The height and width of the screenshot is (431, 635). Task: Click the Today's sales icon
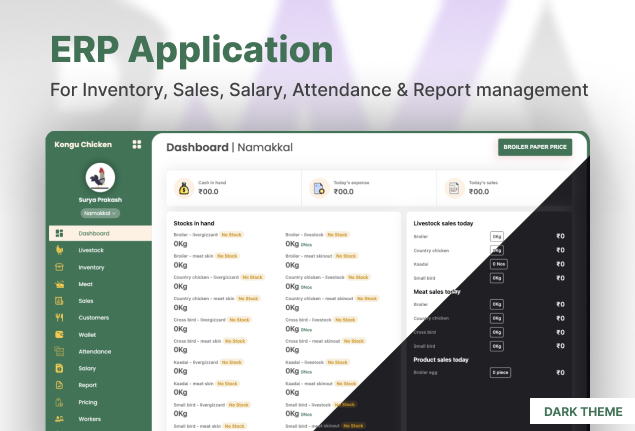tap(453, 188)
